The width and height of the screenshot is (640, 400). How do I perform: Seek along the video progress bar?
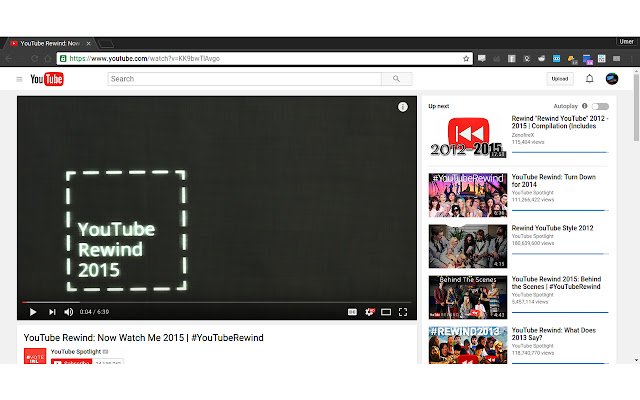tap(217, 302)
